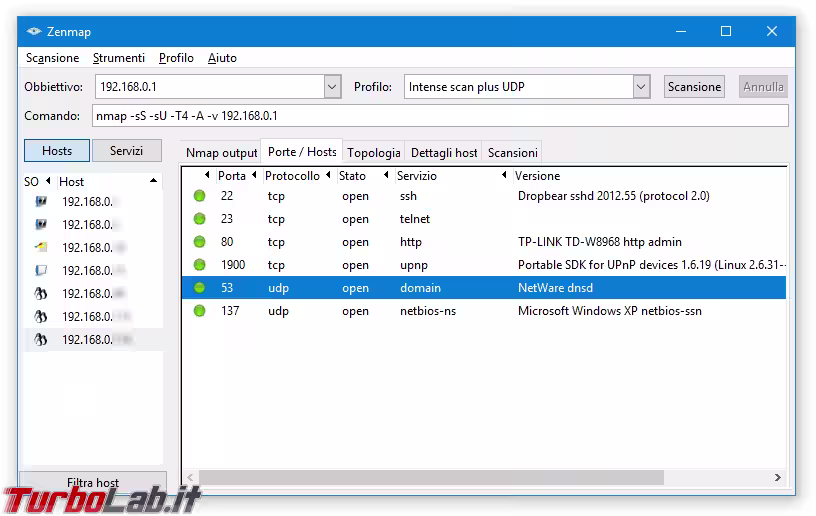The width and height of the screenshot is (816, 516).
Task: Click the horizontal scrollbar thumb below the port table
Action: 431,478
